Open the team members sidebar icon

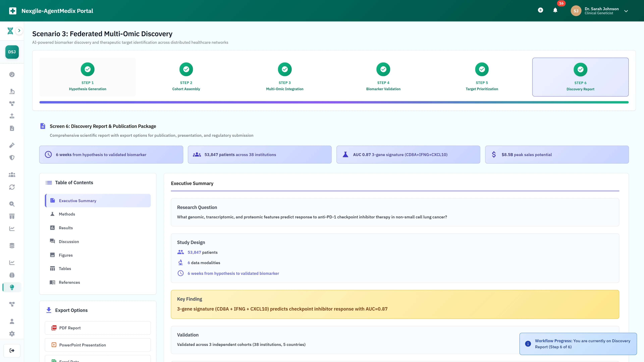point(12,175)
